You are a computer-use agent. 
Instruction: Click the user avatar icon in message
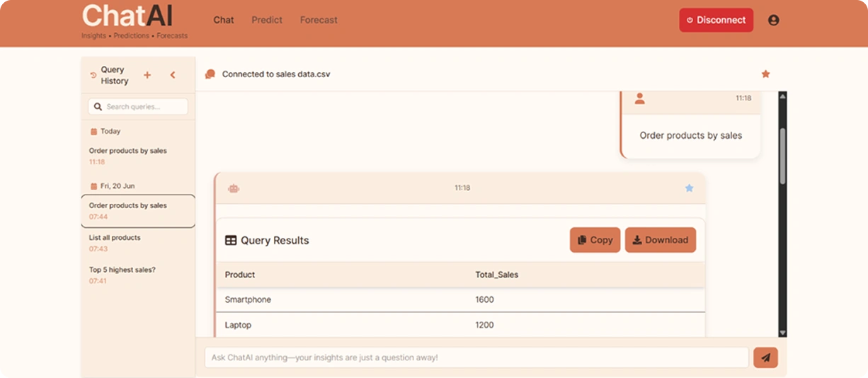pos(639,98)
